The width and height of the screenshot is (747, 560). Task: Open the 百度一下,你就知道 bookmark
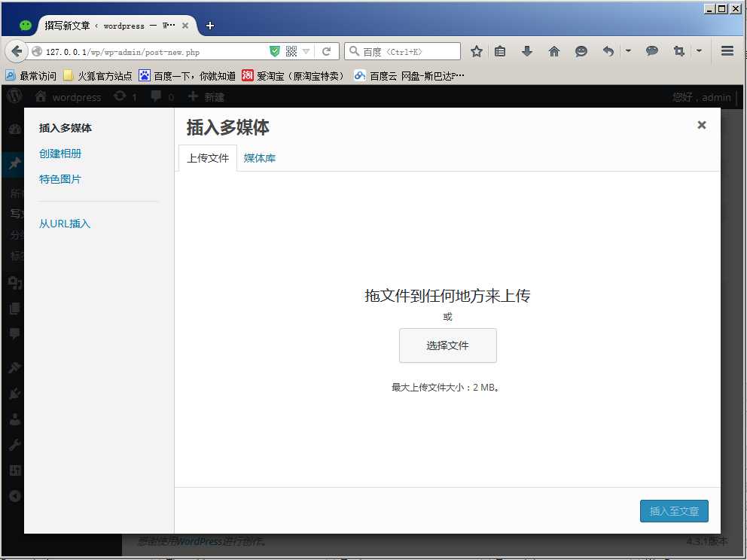point(187,76)
